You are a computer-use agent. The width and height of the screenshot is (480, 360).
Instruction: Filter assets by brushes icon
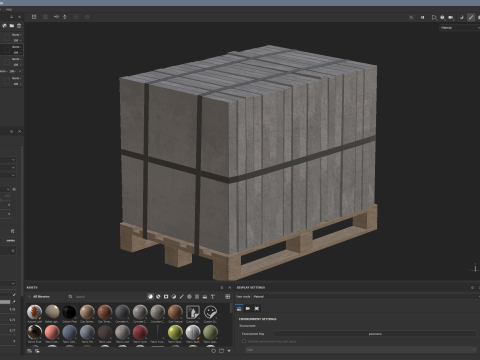182,296
